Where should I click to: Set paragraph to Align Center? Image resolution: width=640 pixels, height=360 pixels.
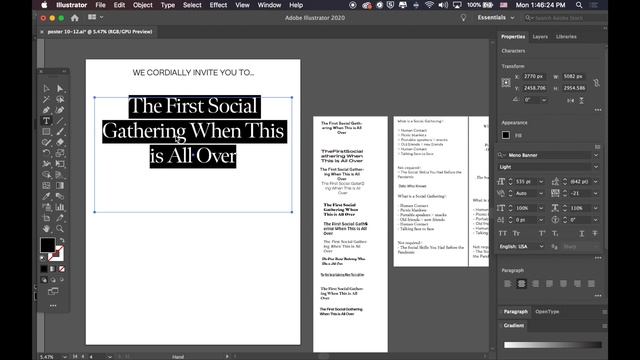tap(521, 284)
